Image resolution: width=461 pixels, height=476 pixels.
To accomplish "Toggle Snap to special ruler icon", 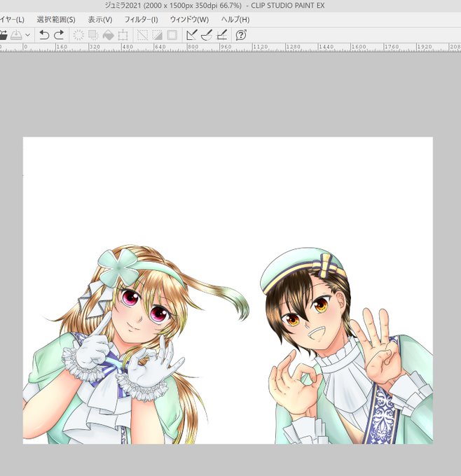I will (207, 35).
